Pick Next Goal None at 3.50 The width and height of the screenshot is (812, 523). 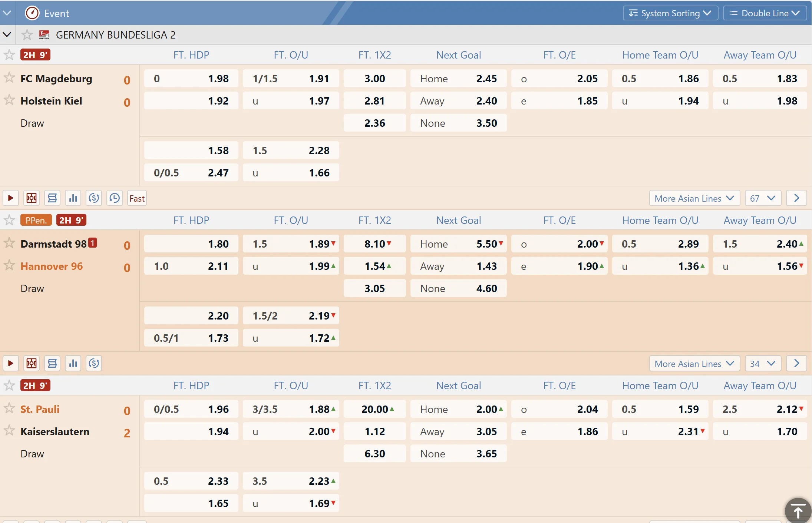click(x=458, y=123)
